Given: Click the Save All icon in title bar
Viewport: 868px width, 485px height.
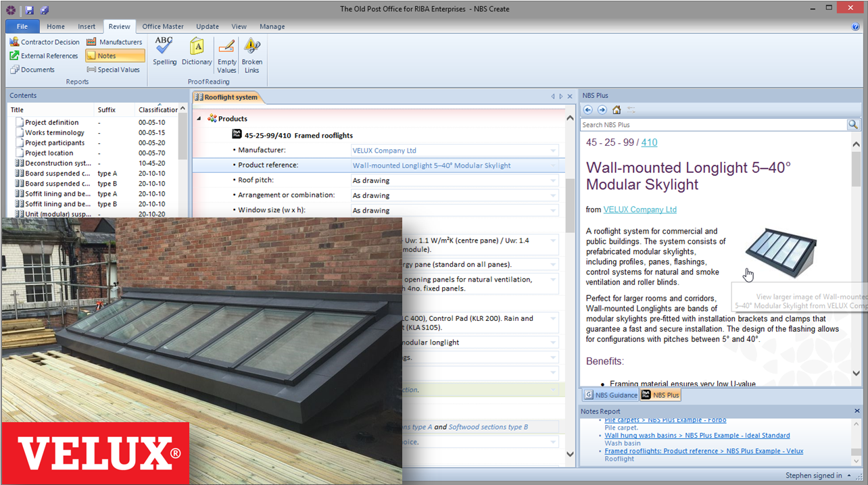Looking at the screenshot, I should coord(44,10).
